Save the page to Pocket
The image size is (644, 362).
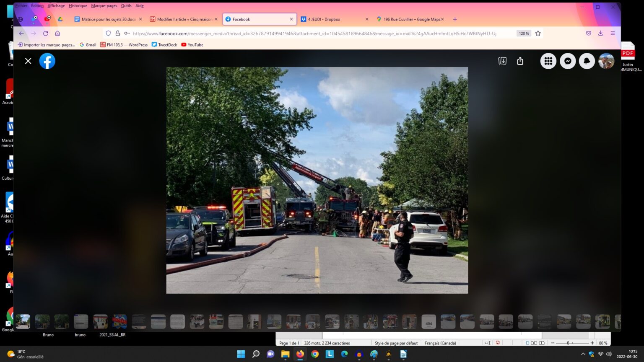pos(589,34)
